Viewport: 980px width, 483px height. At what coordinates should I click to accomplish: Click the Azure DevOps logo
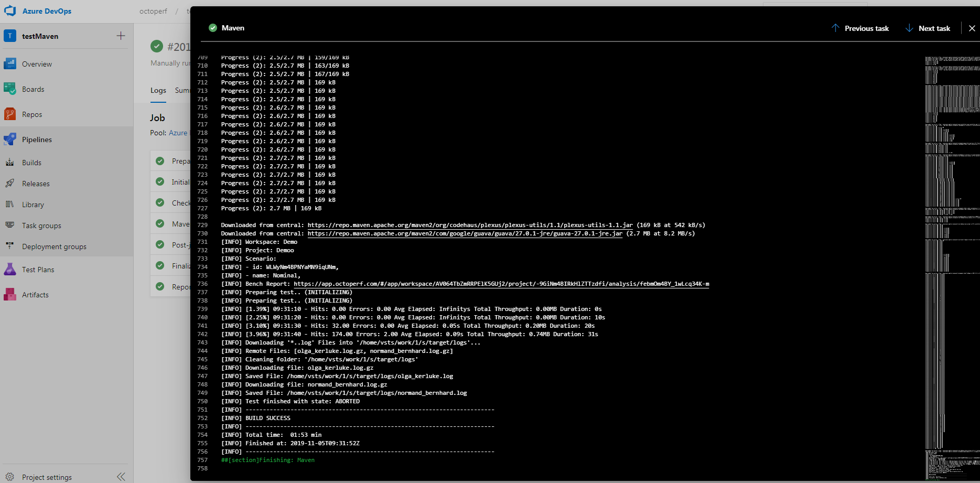(x=10, y=10)
